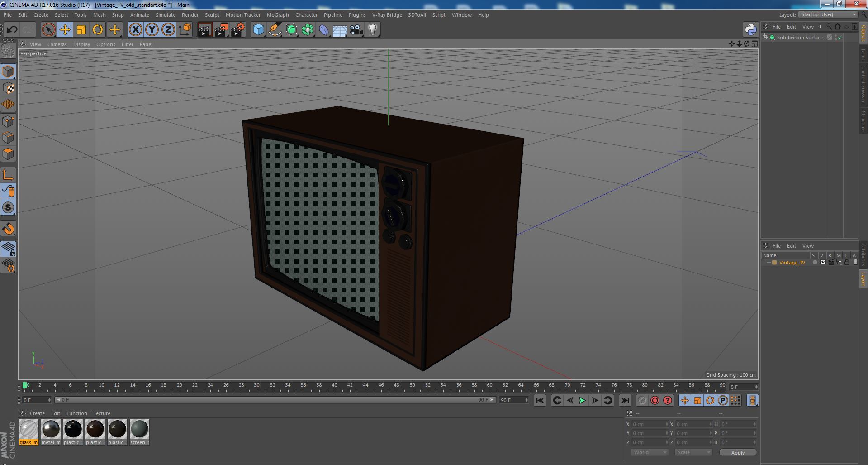Toggle Vintage_TV layer solo dot

point(815,263)
